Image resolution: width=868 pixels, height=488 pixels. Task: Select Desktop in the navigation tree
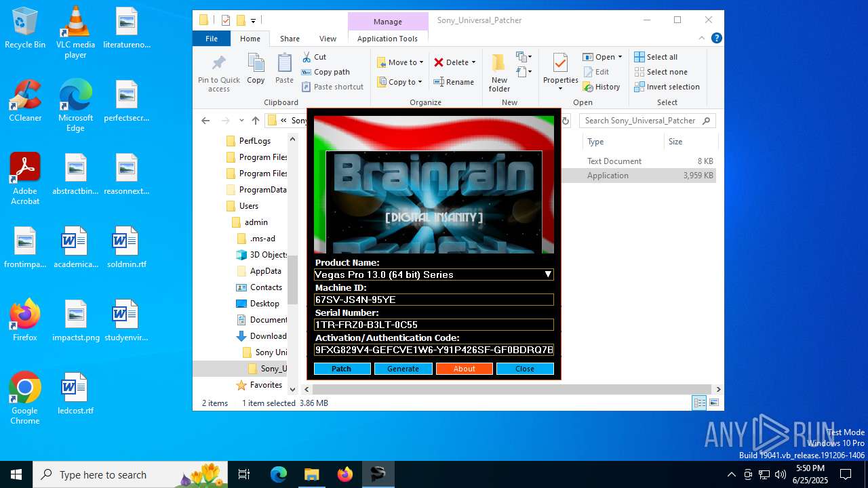tap(258, 304)
